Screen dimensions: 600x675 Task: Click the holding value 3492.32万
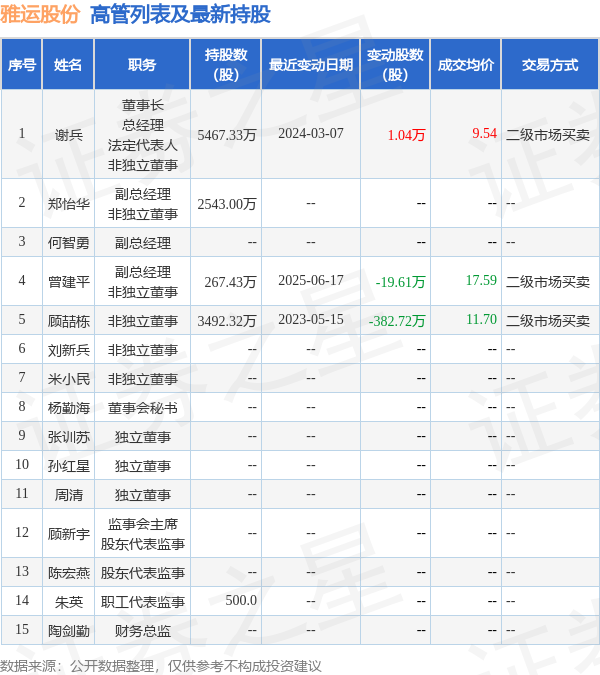pos(226,321)
